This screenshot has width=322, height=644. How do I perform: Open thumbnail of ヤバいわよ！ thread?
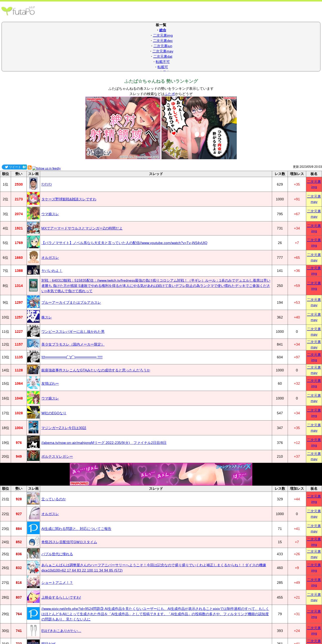click(33, 270)
